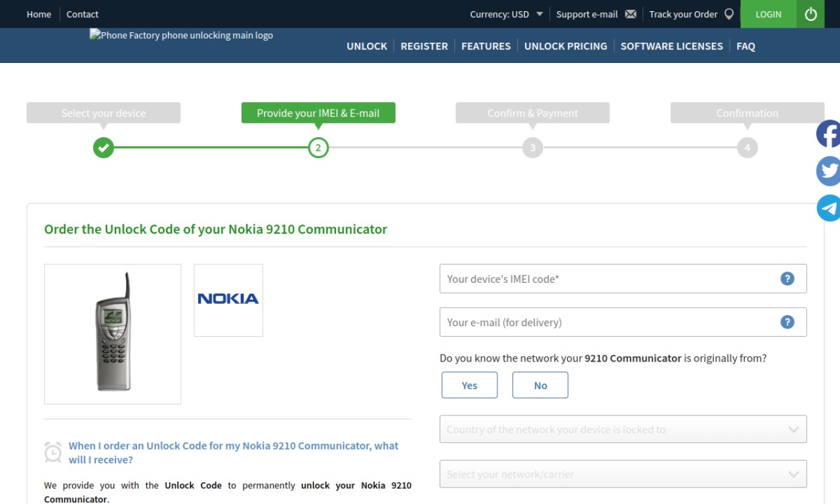The image size is (840, 504).
Task: Click the green LOGIN button
Action: point(768,14)
